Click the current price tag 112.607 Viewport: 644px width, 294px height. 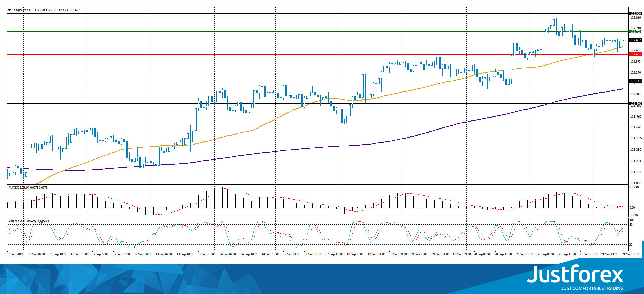[635, 40]
